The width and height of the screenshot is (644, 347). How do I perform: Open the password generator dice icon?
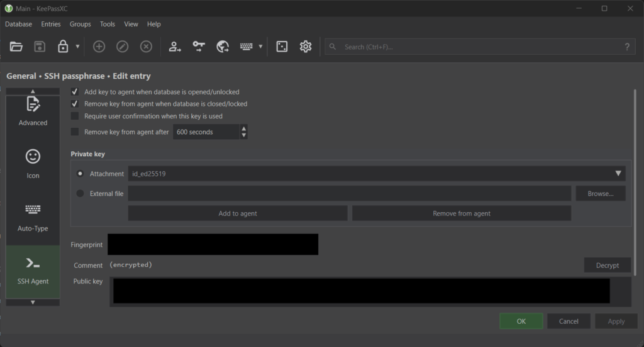point(282,47)
